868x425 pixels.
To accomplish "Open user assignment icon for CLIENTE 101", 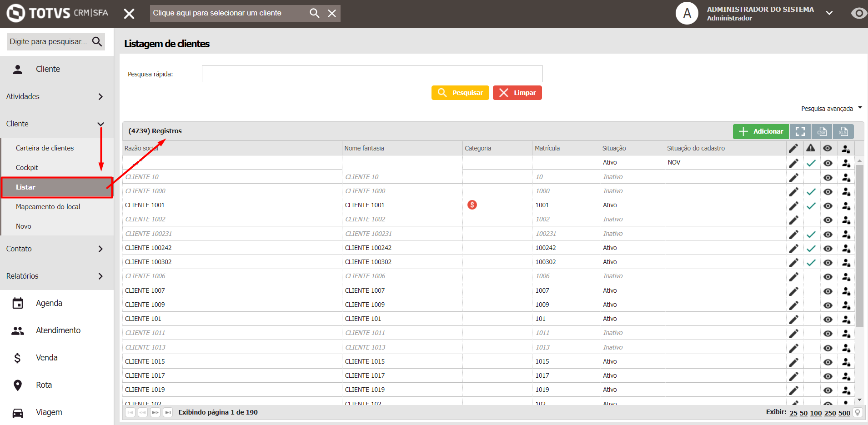I will (846, 319).
